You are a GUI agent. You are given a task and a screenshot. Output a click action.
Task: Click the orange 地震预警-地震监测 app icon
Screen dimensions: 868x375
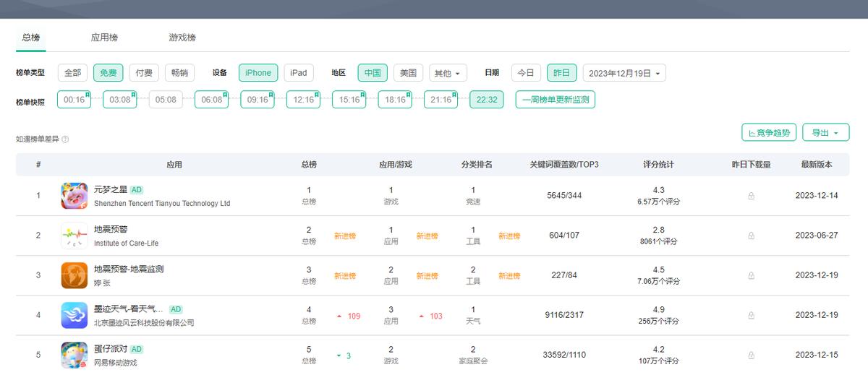[x=75, y=275]
